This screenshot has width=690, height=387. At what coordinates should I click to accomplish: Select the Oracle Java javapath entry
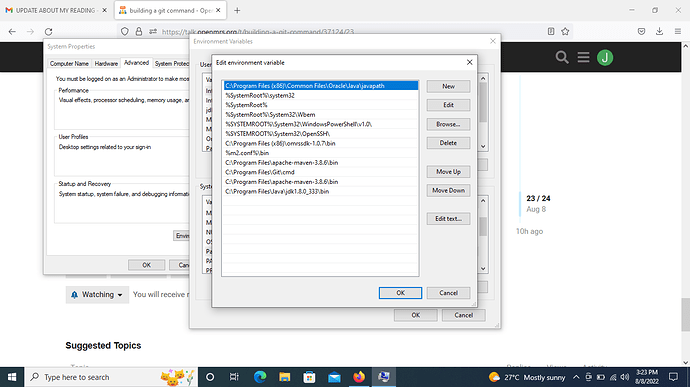[x=321, y=86]
